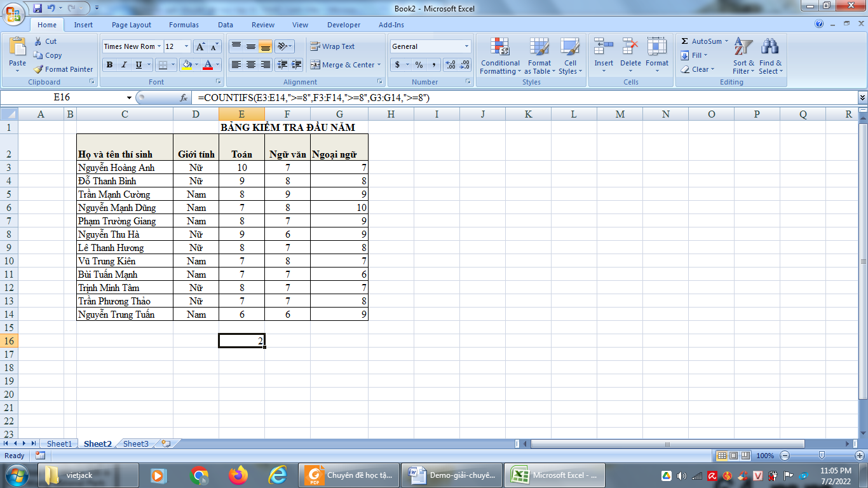Image resolution: width=868 pixels, height=488 pixels.
Task: Open Merge & Center dropdown arrow
Action: [379, 65]
